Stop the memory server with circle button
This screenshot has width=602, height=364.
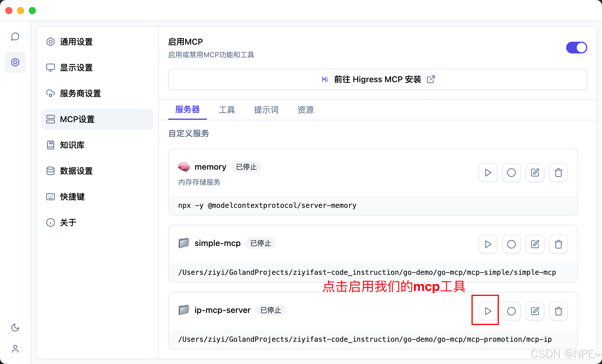[x=511, y=173]
